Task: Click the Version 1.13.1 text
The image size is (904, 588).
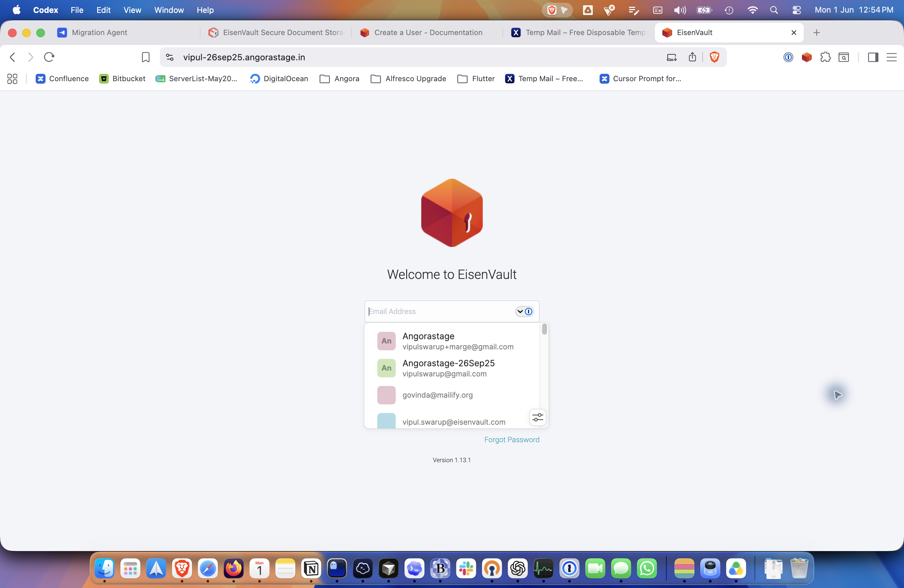Action: pos(452,460)
